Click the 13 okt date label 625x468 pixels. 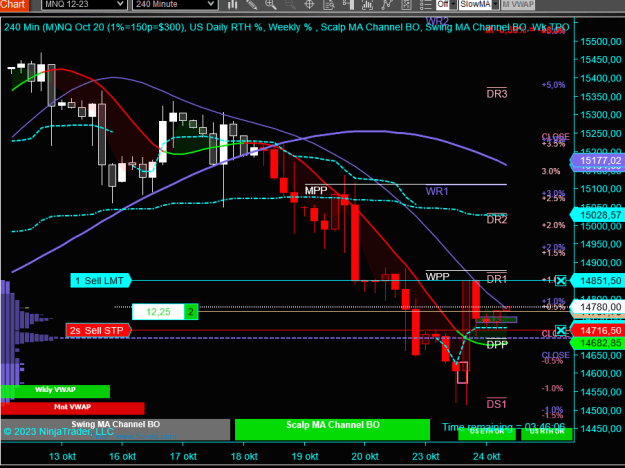pos(62,456)
